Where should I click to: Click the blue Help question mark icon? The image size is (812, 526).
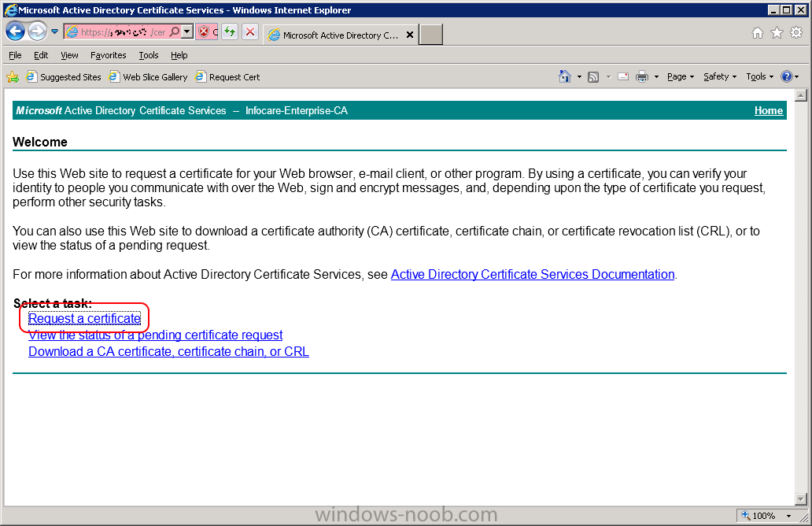pos(787,76)
